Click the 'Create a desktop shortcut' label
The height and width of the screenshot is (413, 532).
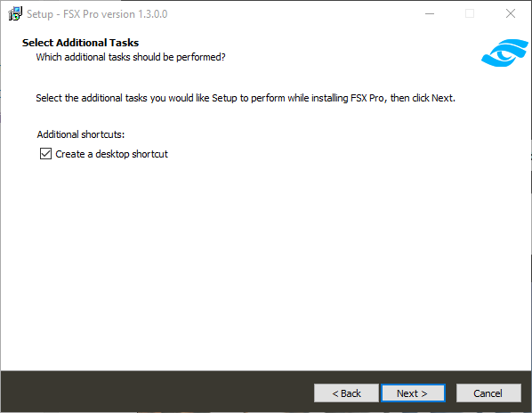pos(111,154)
